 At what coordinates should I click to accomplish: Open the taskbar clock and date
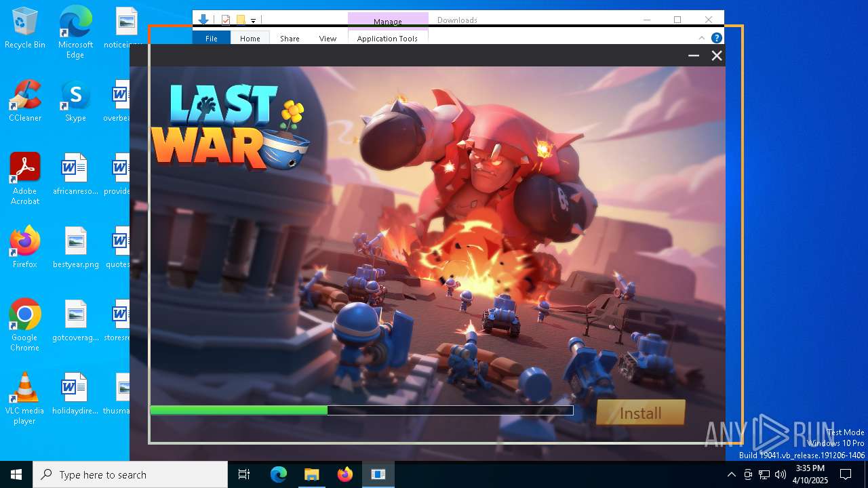[810, 474]
